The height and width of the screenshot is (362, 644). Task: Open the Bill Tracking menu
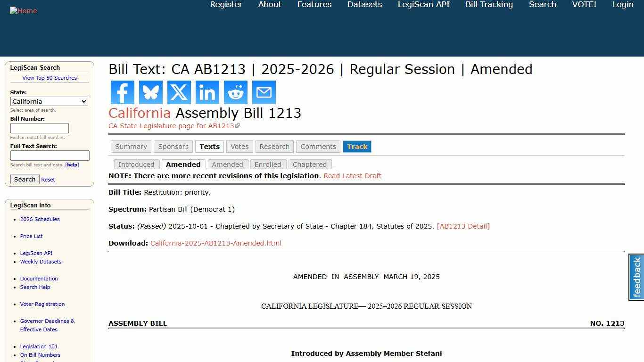click(x=489, y=5)
